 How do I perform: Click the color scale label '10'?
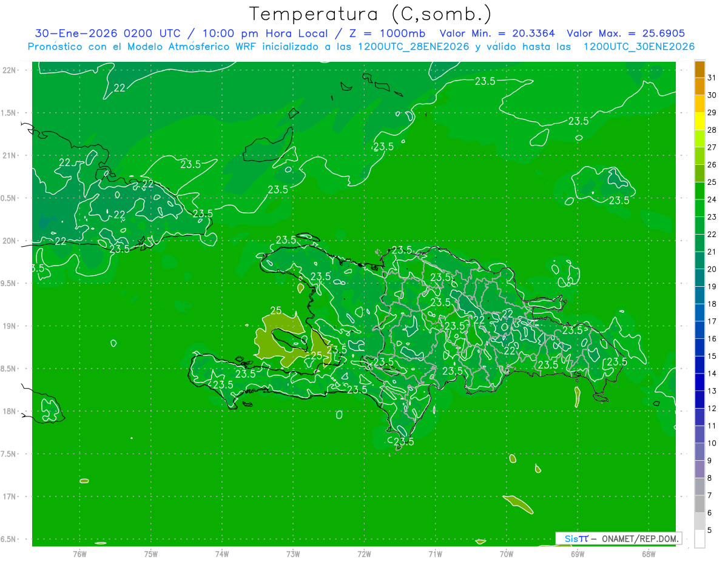click(712, 443)
